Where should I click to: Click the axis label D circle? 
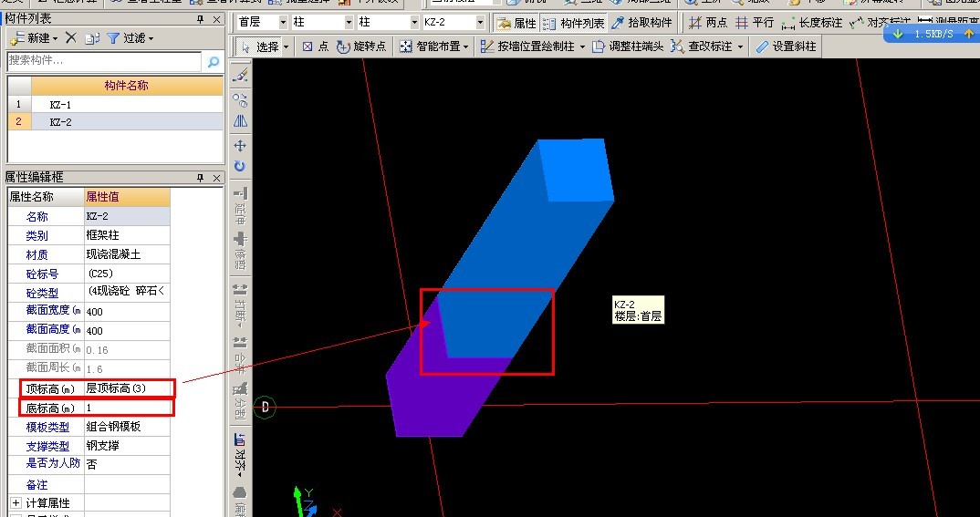point(265,408)
